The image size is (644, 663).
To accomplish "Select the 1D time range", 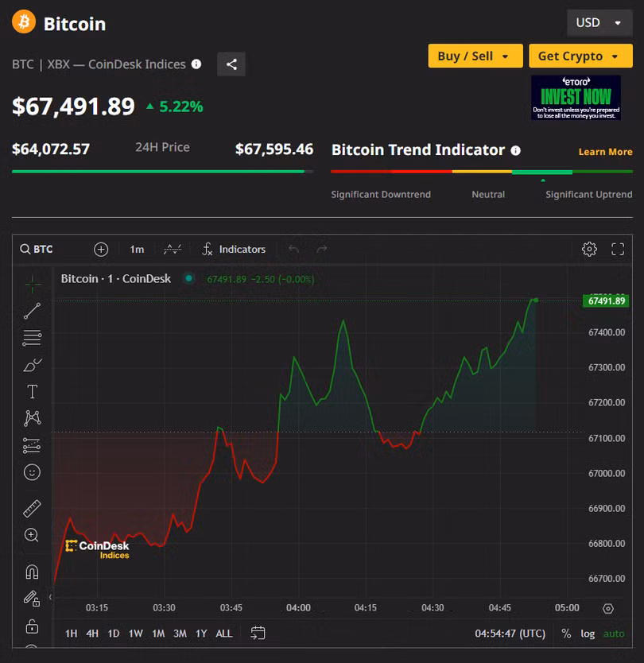I will click(x=114, y=634).
